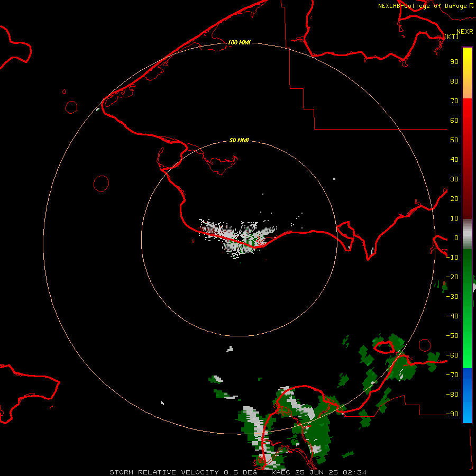Click the 70 value on velocity scale
The image size is (476, 476).
click(454, 101)
